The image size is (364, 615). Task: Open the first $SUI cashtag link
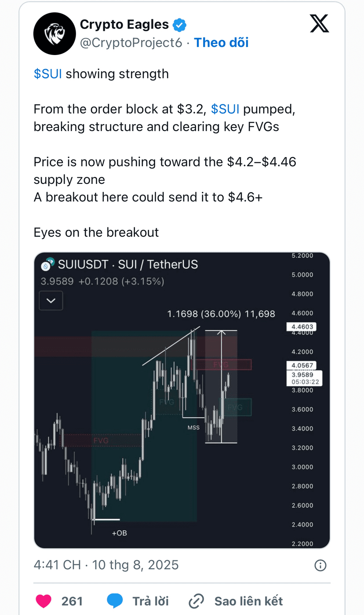[x=48, y=73]
